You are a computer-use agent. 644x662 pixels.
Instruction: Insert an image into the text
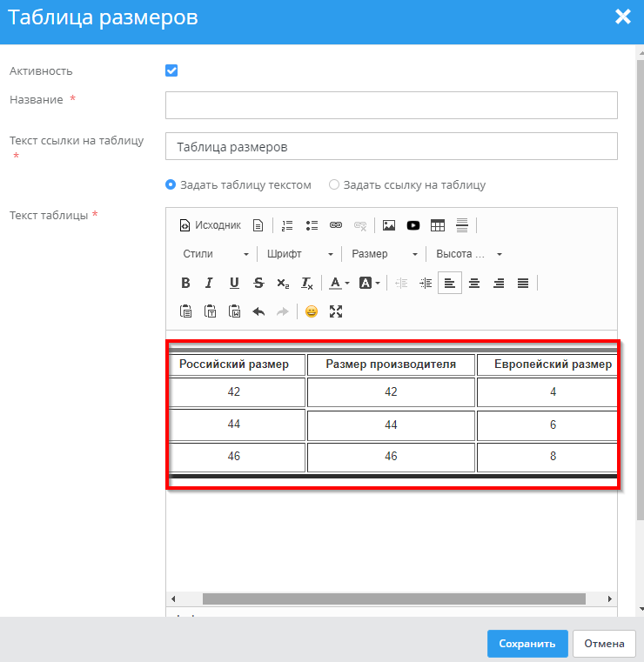click(x=389, y=225)
